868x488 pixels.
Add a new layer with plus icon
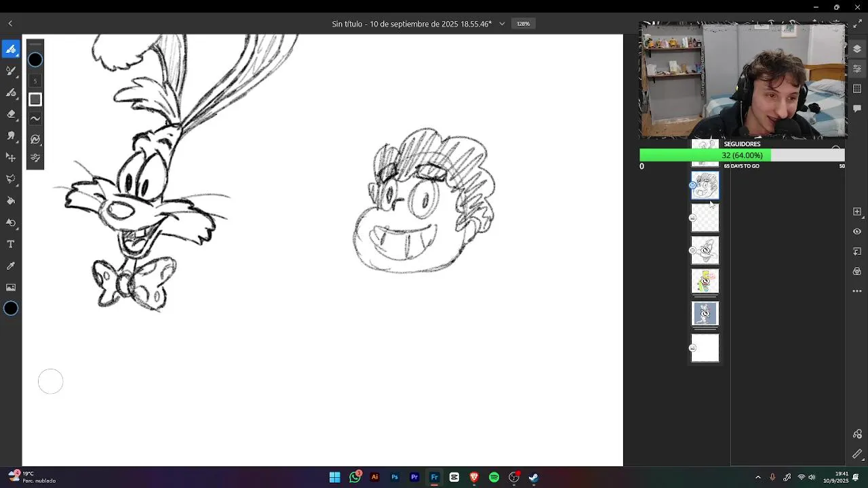point(857,211)
